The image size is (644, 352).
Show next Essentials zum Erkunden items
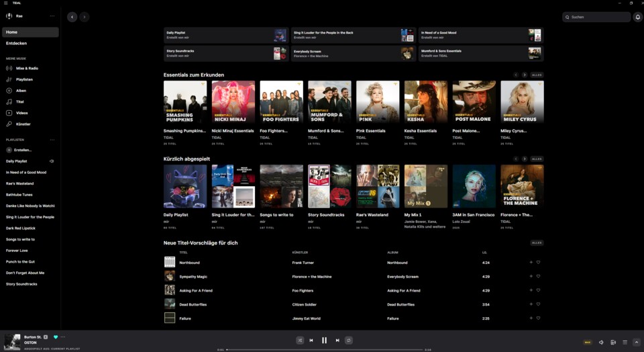click(x=525, y=75)
